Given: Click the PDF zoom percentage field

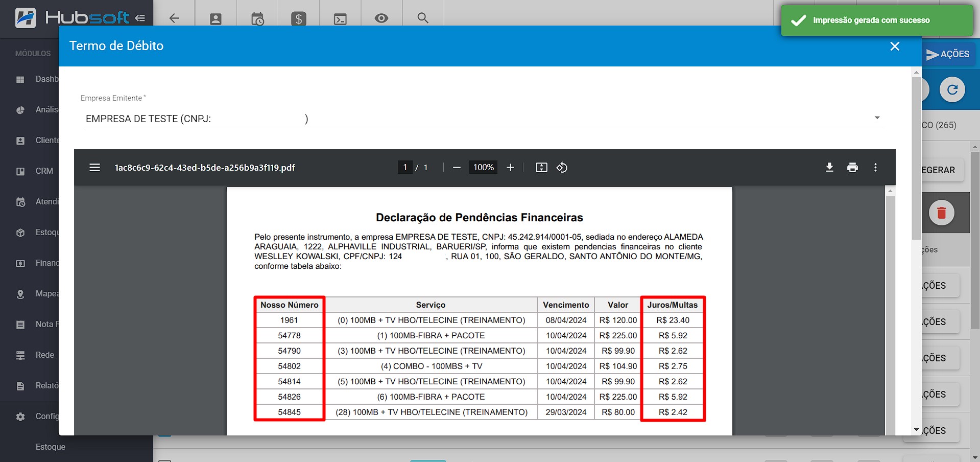Looking at the screenshot, I should 483,168.
